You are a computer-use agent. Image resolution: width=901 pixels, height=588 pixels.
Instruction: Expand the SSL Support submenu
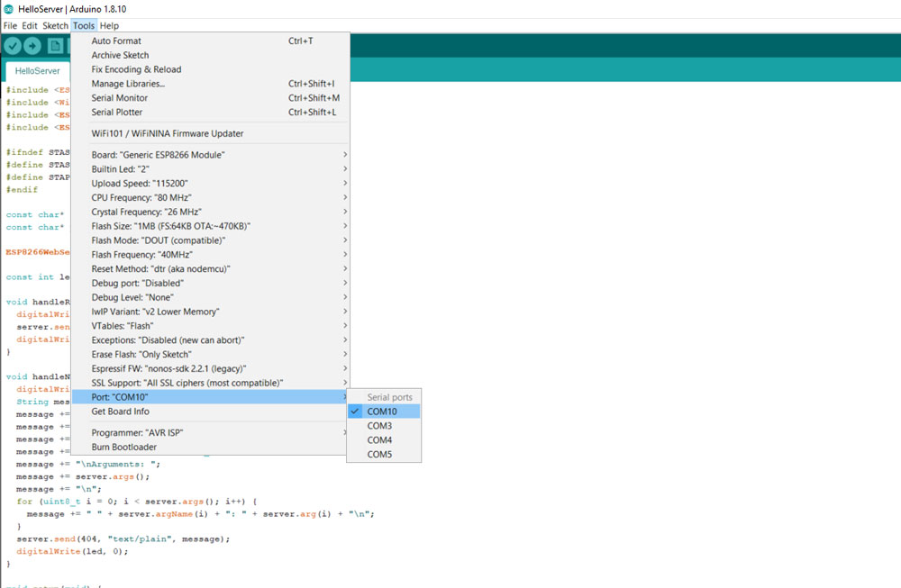point(210,383)
